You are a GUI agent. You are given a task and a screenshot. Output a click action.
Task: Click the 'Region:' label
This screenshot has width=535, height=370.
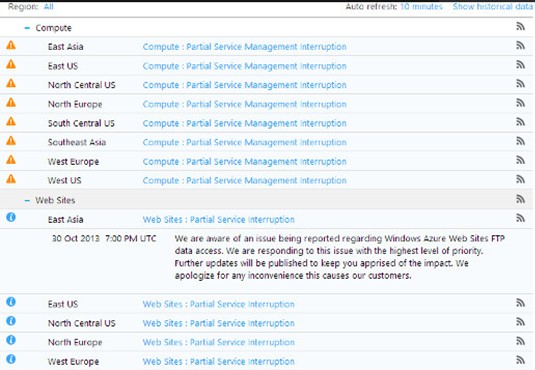tap(23, 6)
